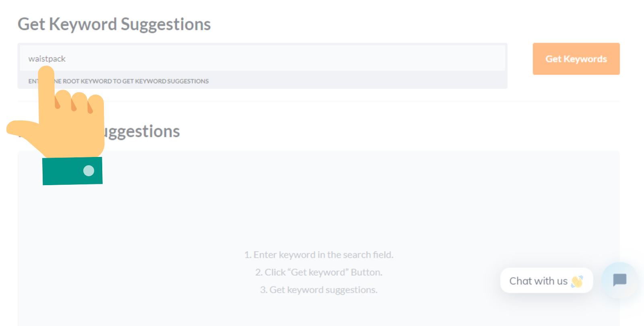This screenshot has height=326, width=644.
Task: Click the root keyword helper text below field
Action: pyautogui.click(x=133, y=81)
